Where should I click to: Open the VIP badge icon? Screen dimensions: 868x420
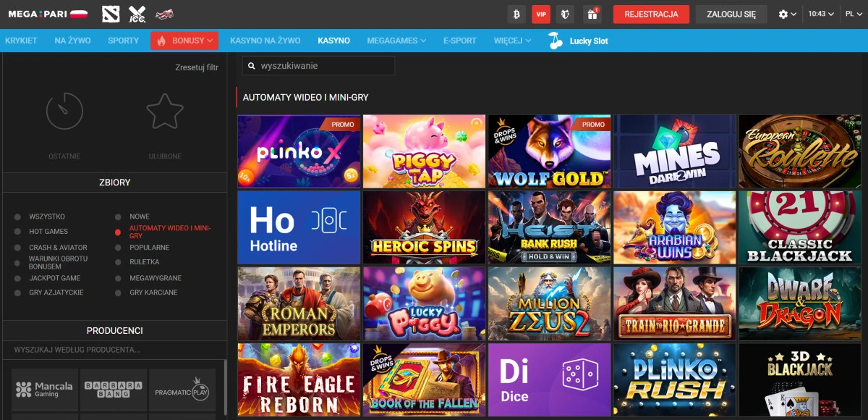[540, 14]
